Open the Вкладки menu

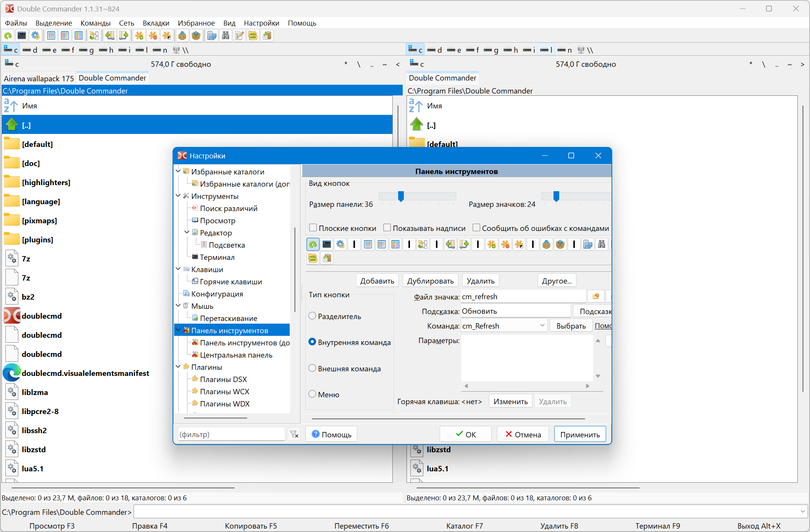pyautogui.click(x=156, y=23)
